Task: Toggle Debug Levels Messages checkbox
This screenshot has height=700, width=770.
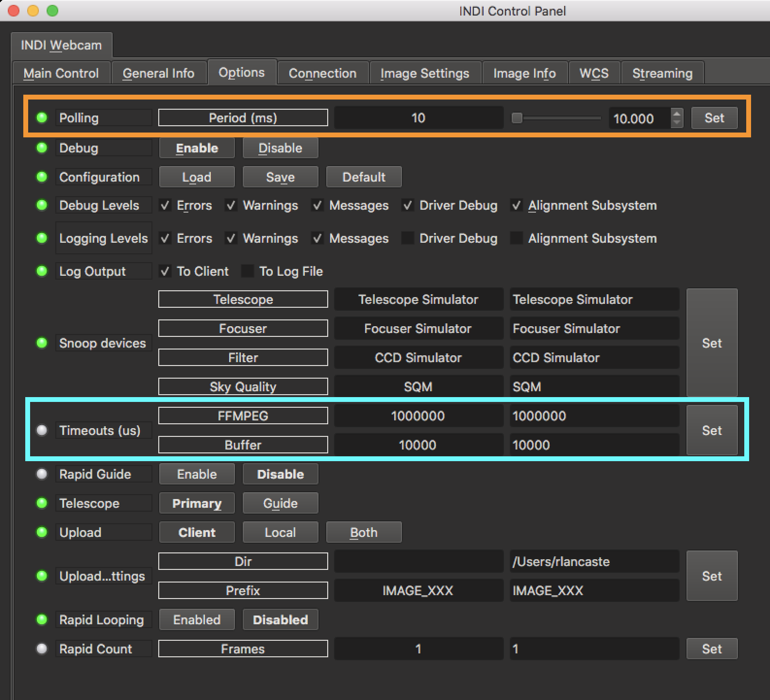Action: (318, 205)
